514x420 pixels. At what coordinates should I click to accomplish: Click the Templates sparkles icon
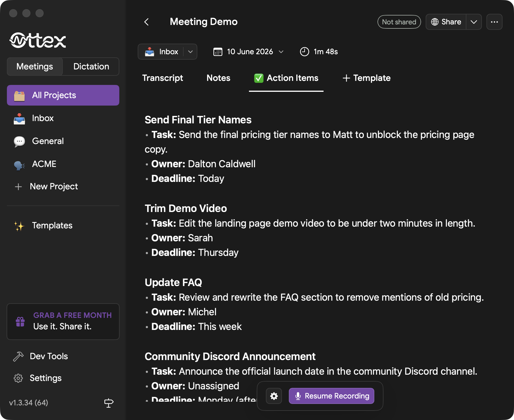click(x=19, y=226)
